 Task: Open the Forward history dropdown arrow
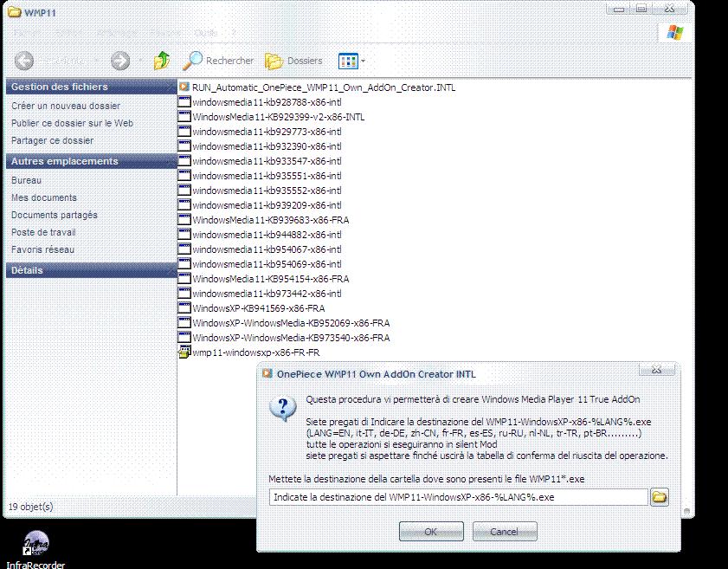click(x=141, y=61)
